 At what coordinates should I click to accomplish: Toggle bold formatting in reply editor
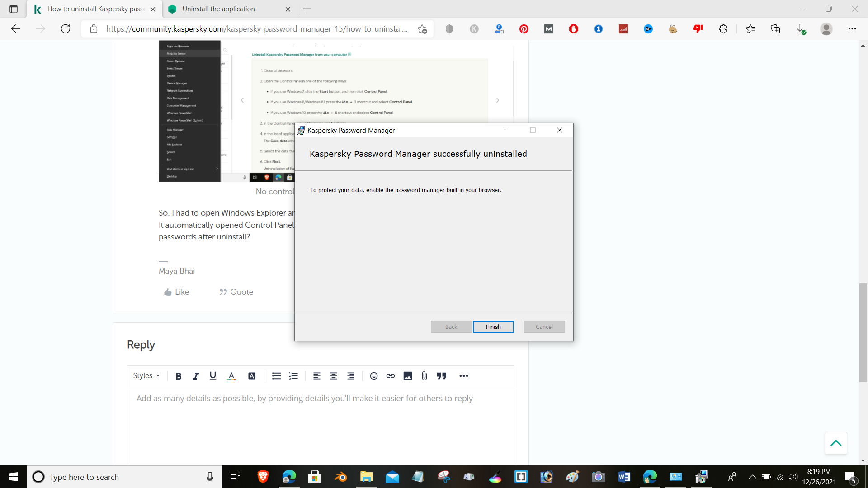(x=179, y=376)
